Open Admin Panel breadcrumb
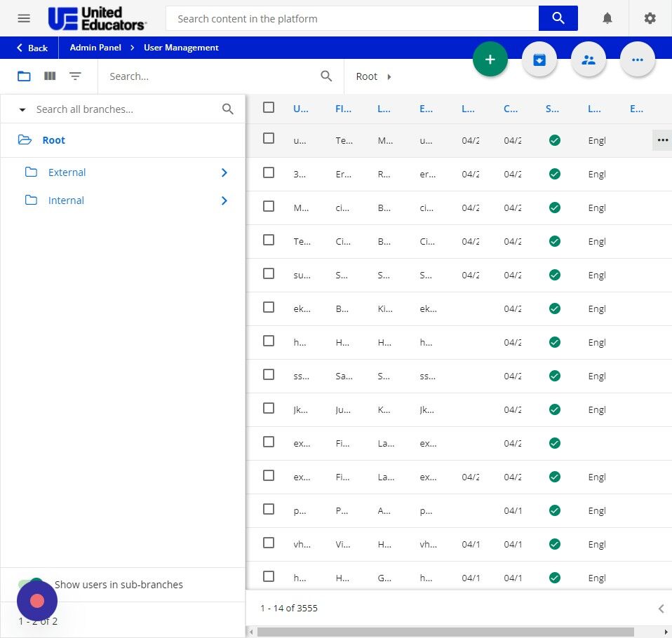The height and width of the screenshot is (638, 672). [95, 48]
